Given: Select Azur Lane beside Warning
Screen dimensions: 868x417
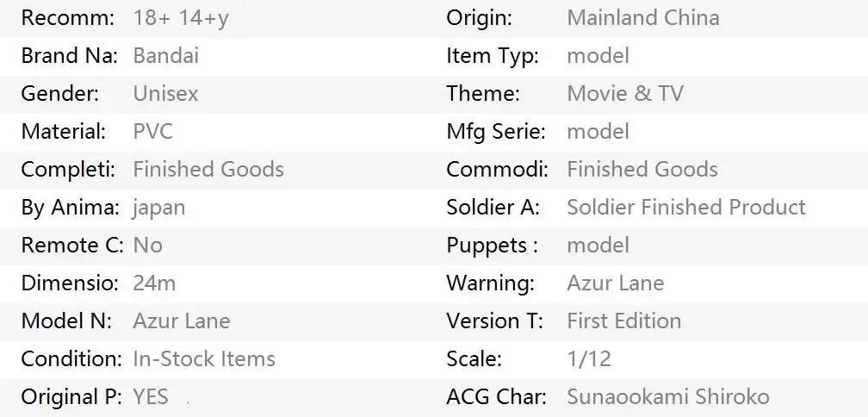Looking at the screenshot, I should click(615, 283).
